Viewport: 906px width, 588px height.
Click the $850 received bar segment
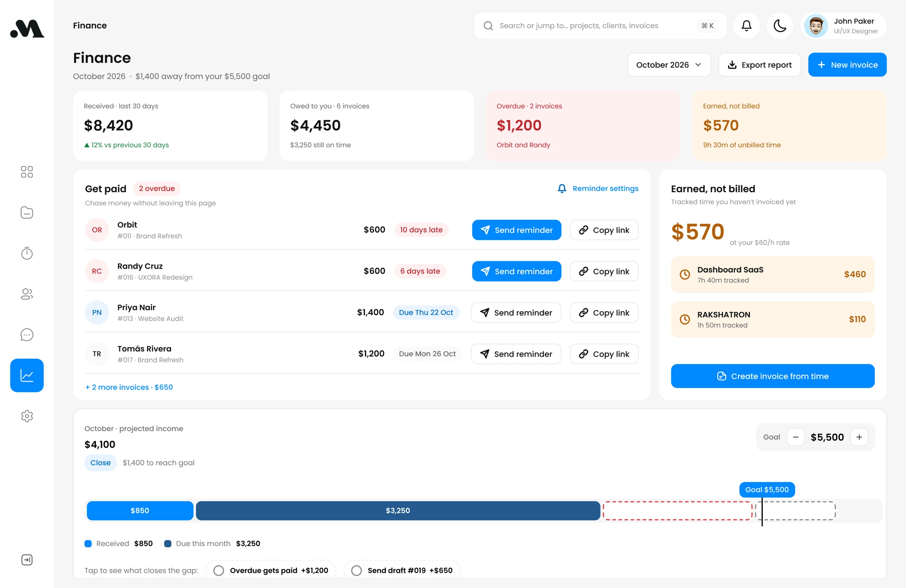(140, 511)
